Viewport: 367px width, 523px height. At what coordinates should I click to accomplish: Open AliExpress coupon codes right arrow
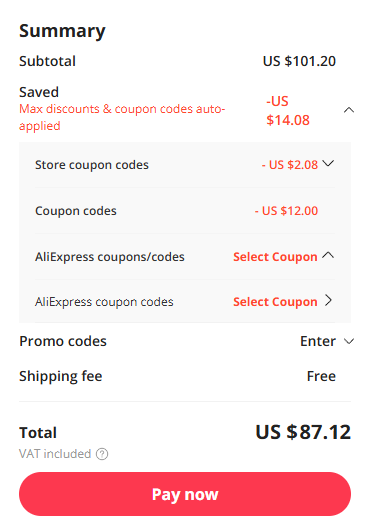click(x=329, y=301)
